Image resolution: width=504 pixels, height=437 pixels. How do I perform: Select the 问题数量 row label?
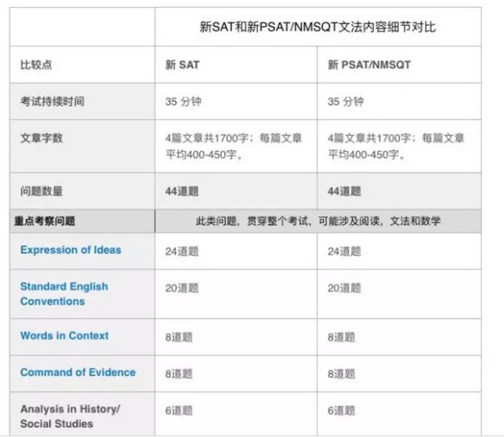tap(42, 191)
